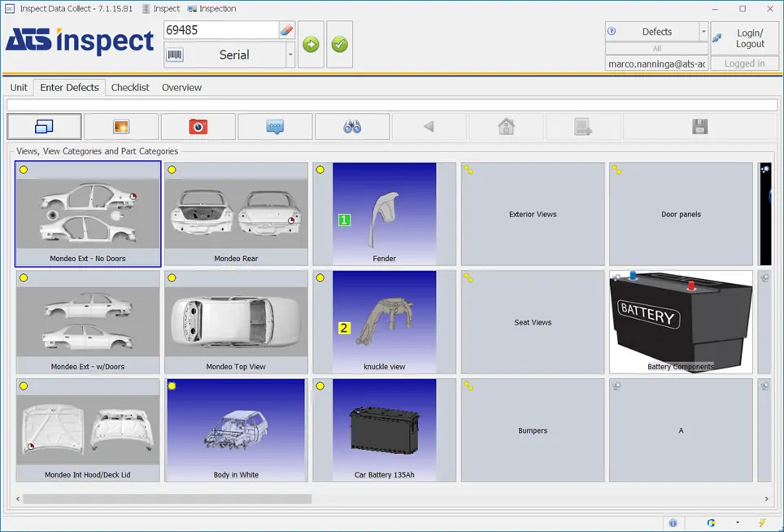The image size is (784, 532).
Task: Open the Bumpers category tile
Action: (x=533, y=430)
